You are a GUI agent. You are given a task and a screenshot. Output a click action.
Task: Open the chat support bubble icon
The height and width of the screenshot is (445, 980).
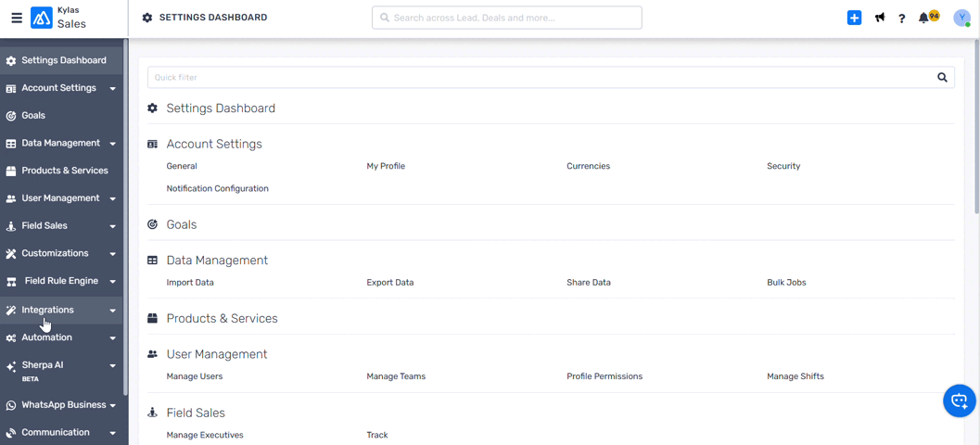(x=959, y=401)
